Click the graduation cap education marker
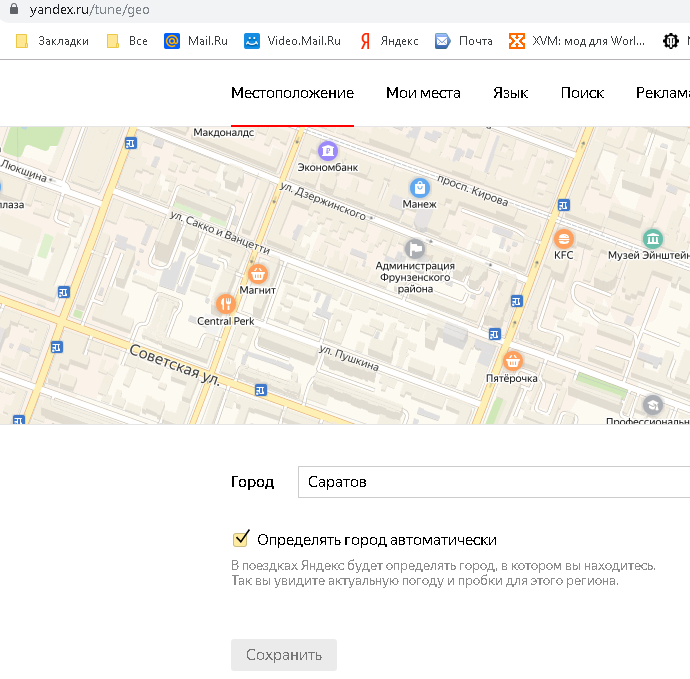This screenshot has height=679, width=690. click(653, 405)
